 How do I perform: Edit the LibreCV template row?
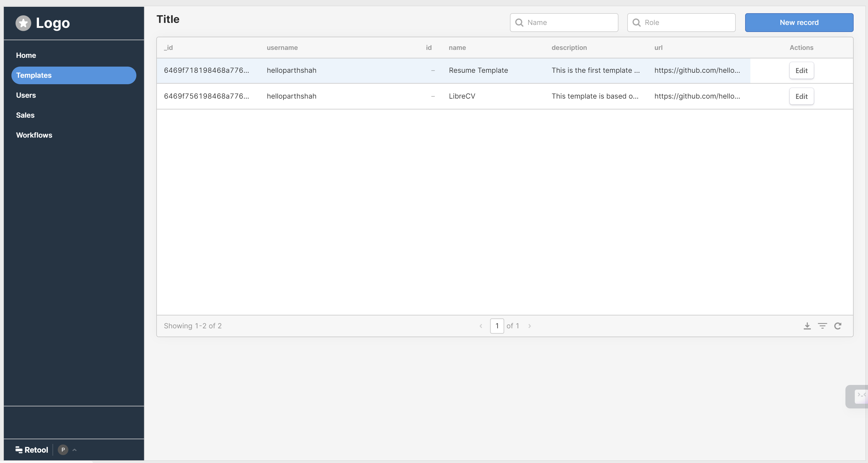tap(801, 97)
